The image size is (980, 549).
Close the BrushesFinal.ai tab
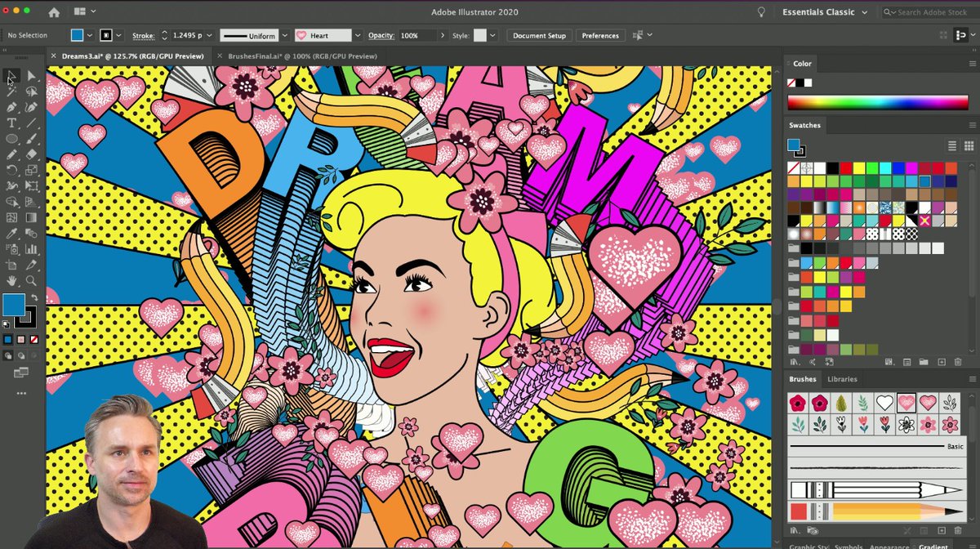click(220, 56)
